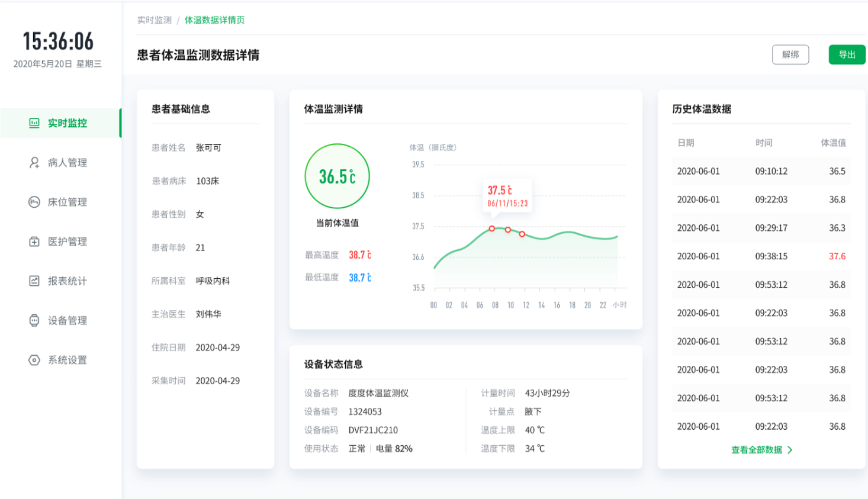Click the red 38.7℃ 最高温度 value
The image size is (868, 499).
coord(360,255)
